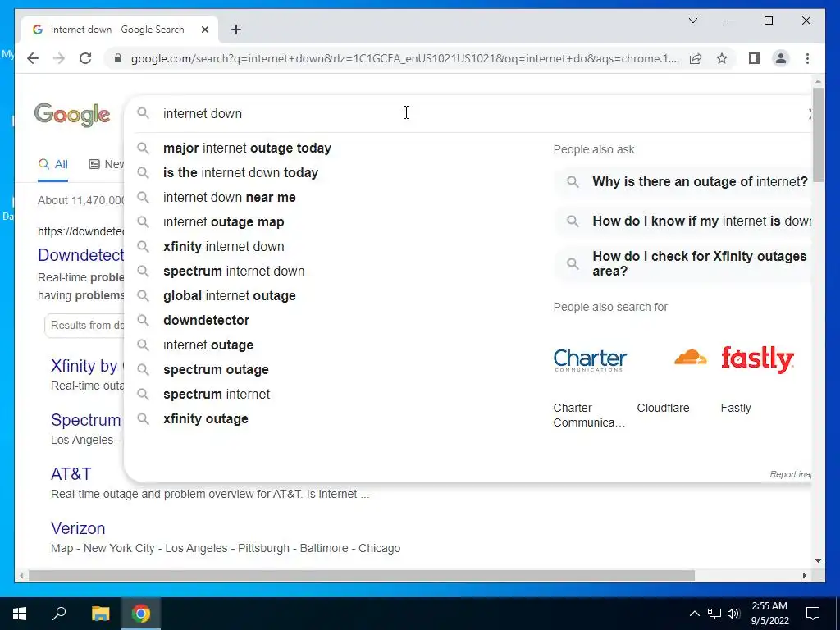Open the side panel icon
The height and width of the screenshot is (630, 840).
(x=755, y=58)
